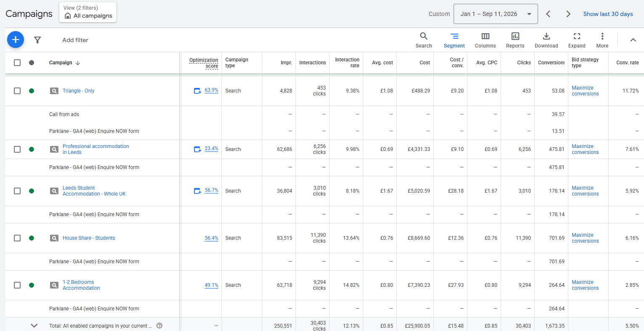Click the search campaign icon for Leeds Student Accommodation
Image resolution: width=644 pixels, height=331 pixels.
pyautogui.click(x=54, y=191)
